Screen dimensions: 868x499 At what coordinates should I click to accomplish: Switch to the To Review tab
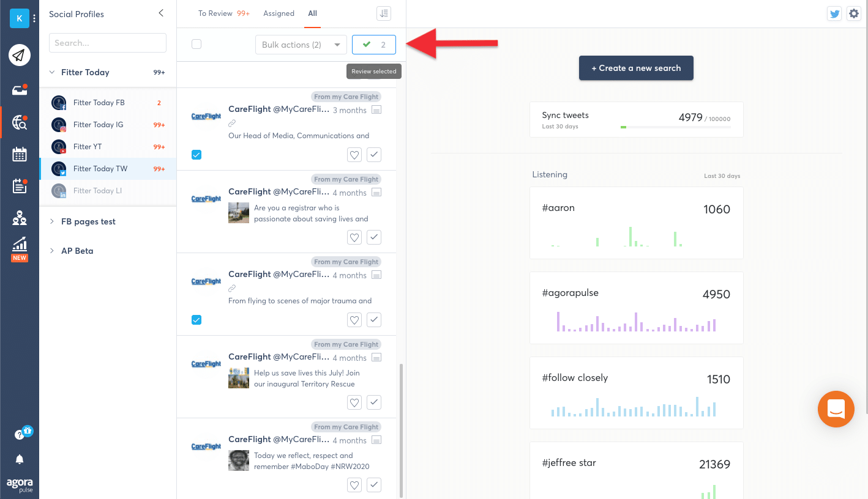pos(215,13)
